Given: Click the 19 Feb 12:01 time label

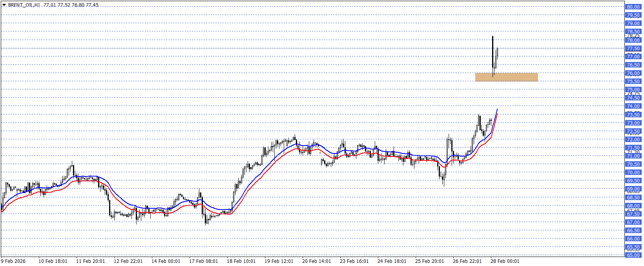Looking at the screenshot, I should pos(279,261).
